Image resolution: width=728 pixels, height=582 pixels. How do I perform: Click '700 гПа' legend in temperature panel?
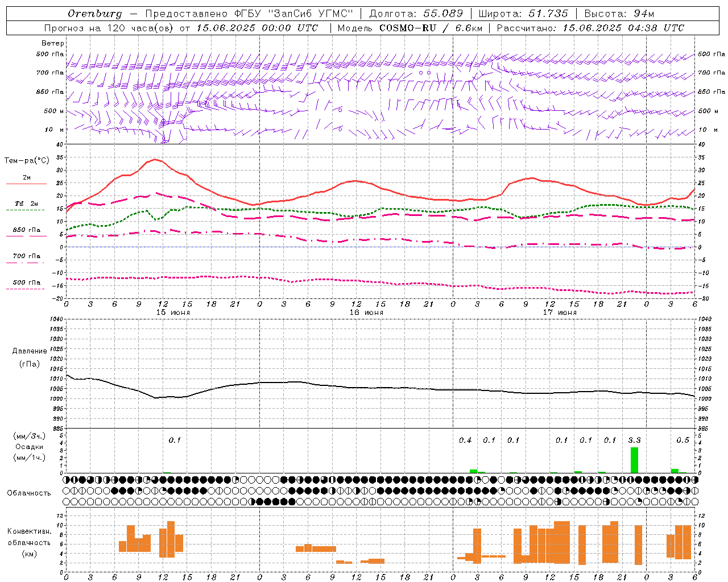(x=26, y=256)
